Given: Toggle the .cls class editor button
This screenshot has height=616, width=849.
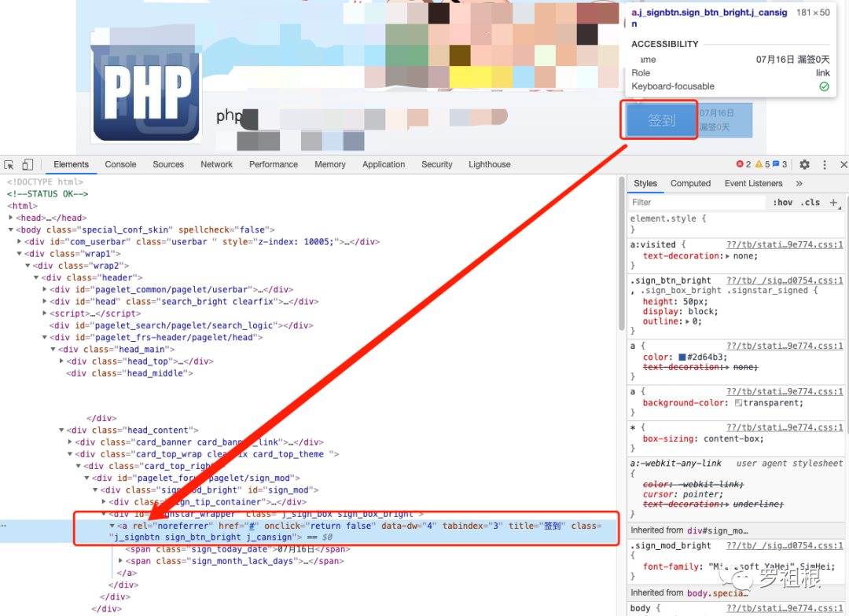Looking at the screenshot, I should point(810,203).
